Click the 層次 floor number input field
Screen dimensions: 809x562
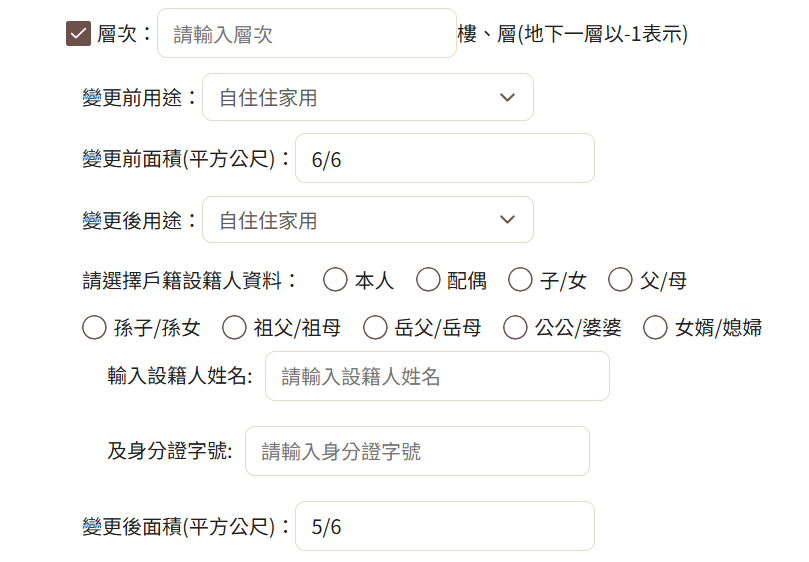tap(306, 34)
